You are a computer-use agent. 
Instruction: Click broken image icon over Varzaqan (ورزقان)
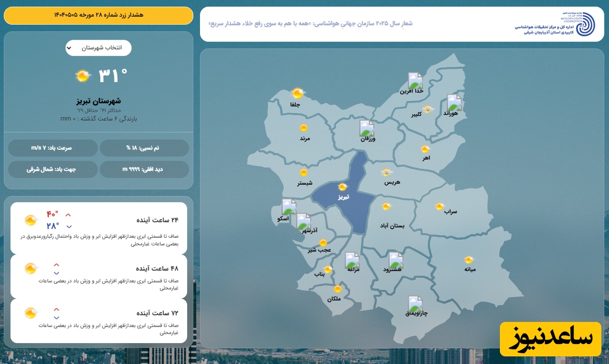pos(366,128)
